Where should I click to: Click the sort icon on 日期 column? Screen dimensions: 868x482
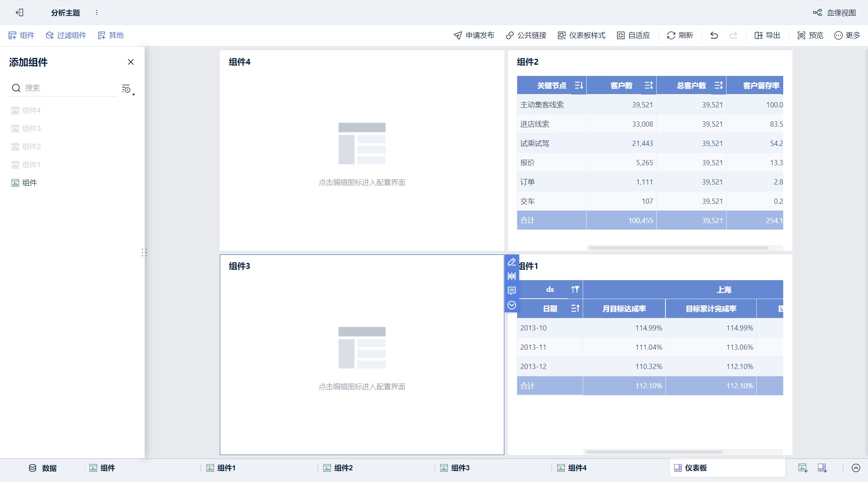point(575,308)
